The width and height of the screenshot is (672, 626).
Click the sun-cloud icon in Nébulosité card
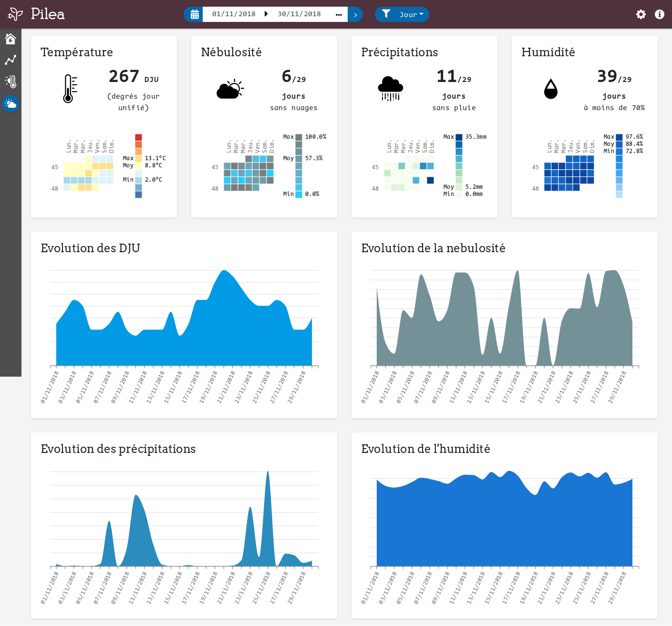(230, 89)
